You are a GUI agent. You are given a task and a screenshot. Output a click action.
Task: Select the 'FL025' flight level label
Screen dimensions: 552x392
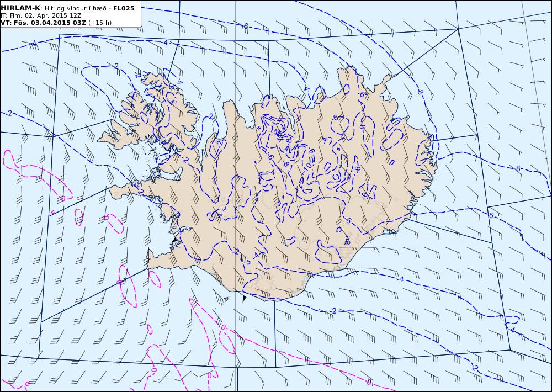[x=124, y=8]
